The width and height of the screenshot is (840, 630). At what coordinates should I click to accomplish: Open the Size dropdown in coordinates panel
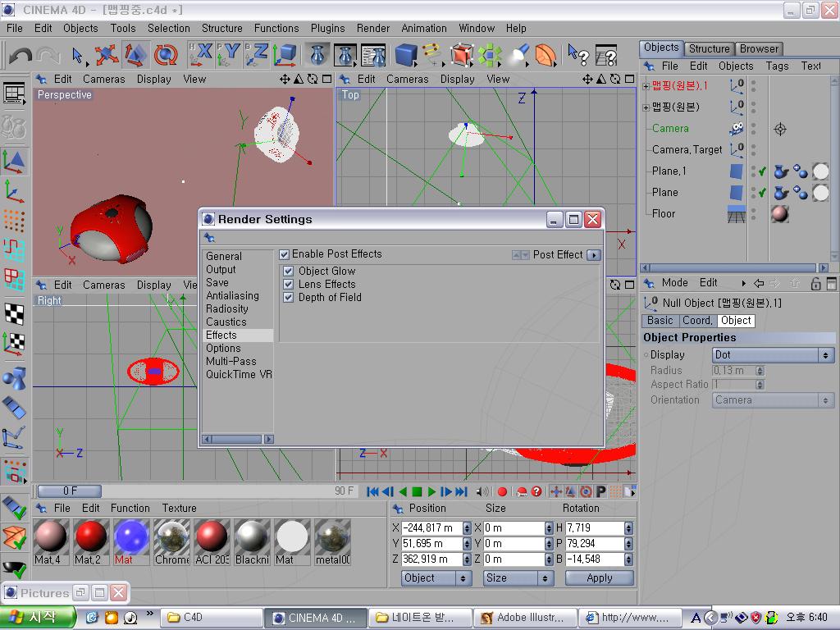coord(518,578)
